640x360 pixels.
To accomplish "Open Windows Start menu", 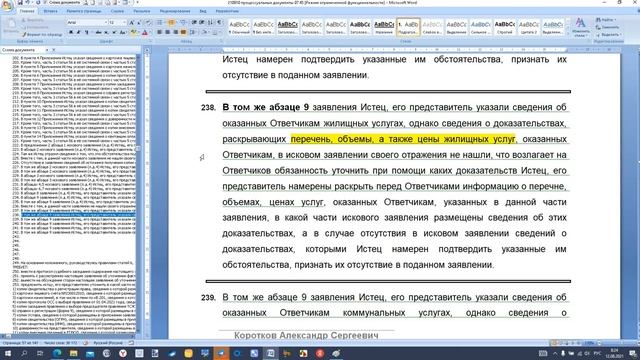I will coord(7,353).
